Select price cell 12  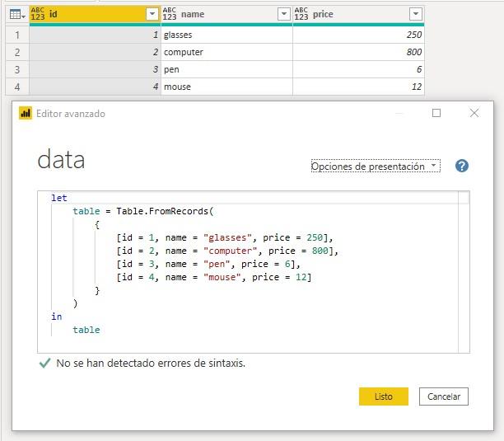tap(358, 87)
